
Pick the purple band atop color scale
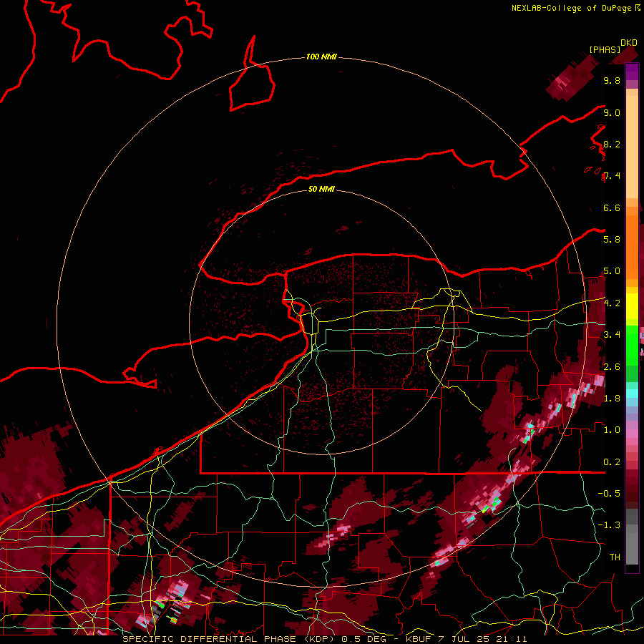pyautogui.click(x=632, y=72)
